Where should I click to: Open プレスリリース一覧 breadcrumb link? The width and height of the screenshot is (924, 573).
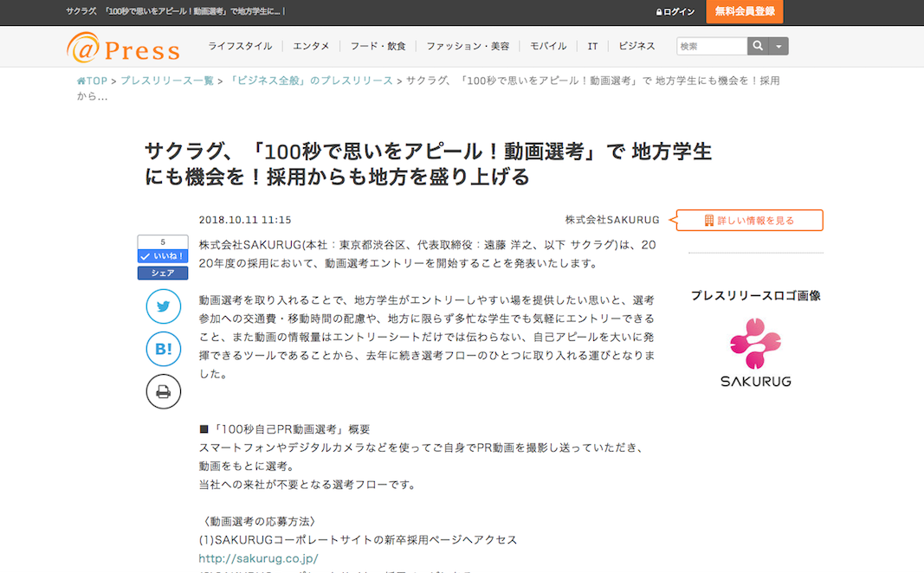167,80
